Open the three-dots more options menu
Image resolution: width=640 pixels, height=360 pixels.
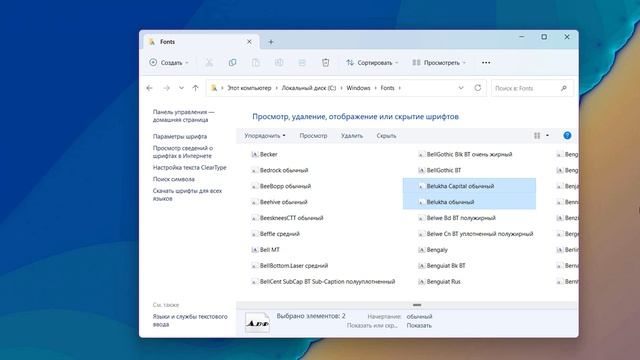(x=486, y=63)
